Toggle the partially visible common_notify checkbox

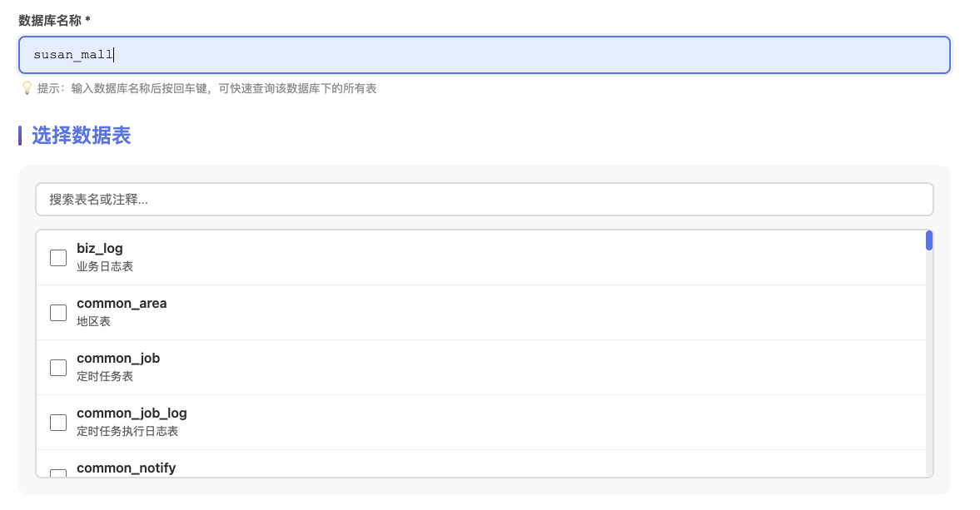(x=58, y=473)
